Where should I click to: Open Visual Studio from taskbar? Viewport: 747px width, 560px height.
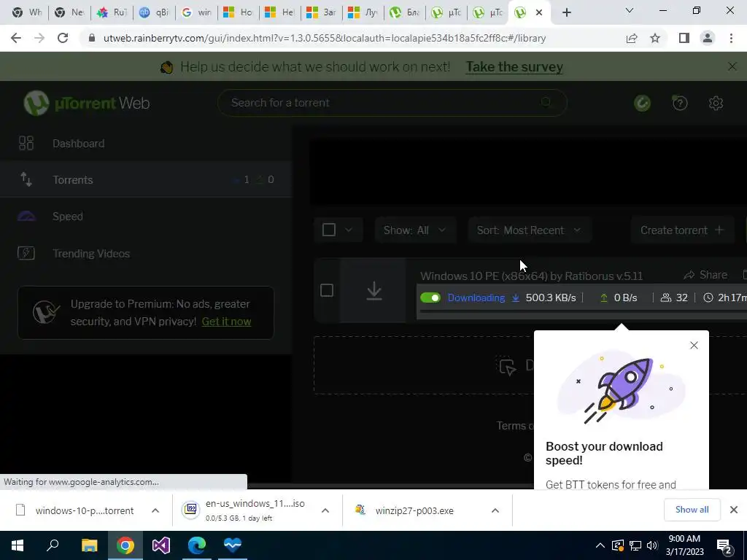[x=161, y=545]
